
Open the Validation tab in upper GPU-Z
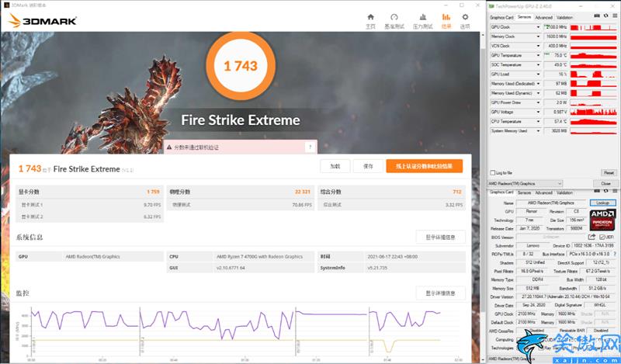click(x=564, y=17)
